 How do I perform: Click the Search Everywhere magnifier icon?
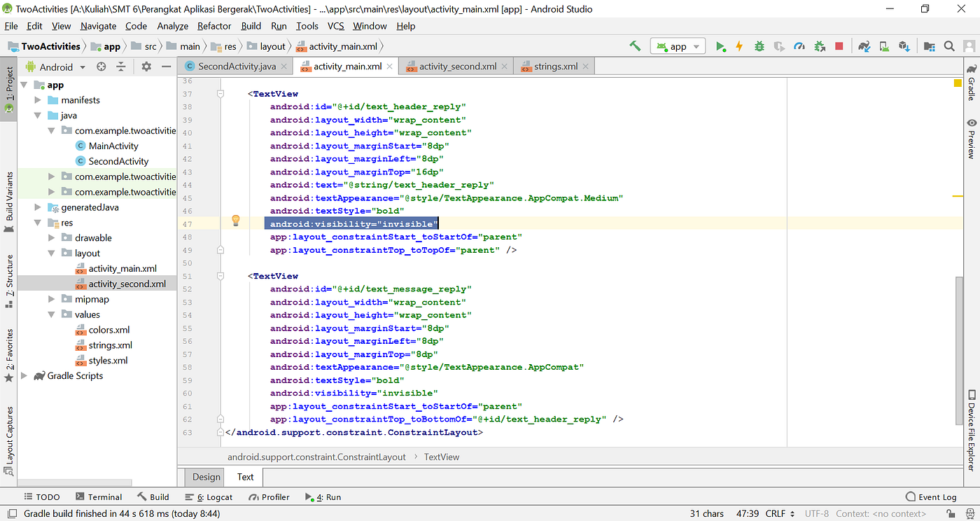tap(949, 46)
